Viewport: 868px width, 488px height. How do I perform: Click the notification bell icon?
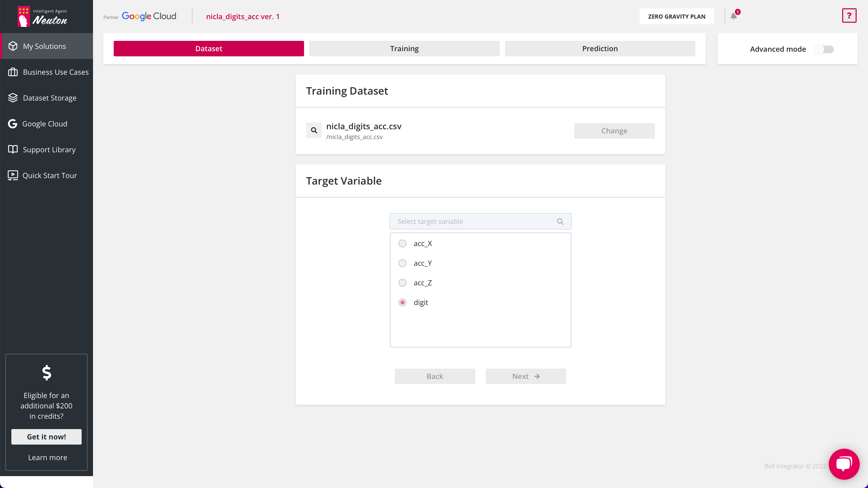click(x=734, y=16)
